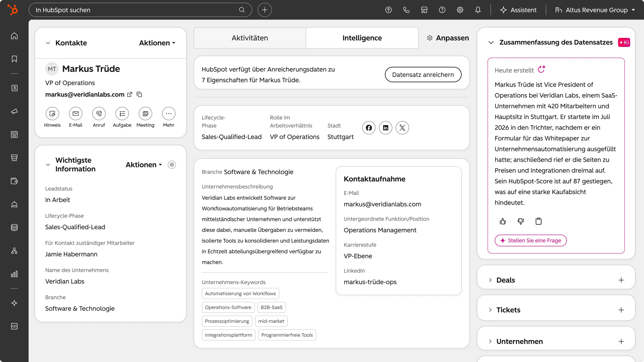The image size is (644, 362).
Task: Open the Altus Revenue Group account menu
Action: pos(595,10)
